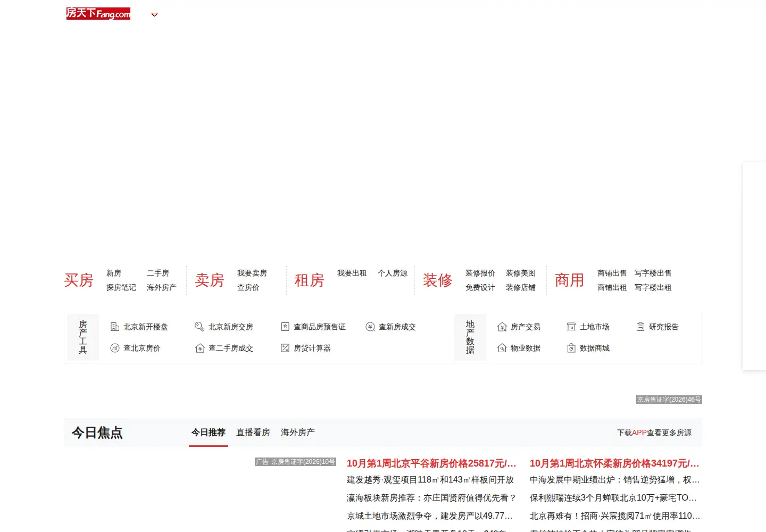Open 装修美图 link
The width and height of the screenshot is (766, 532).
coord(521,273)
